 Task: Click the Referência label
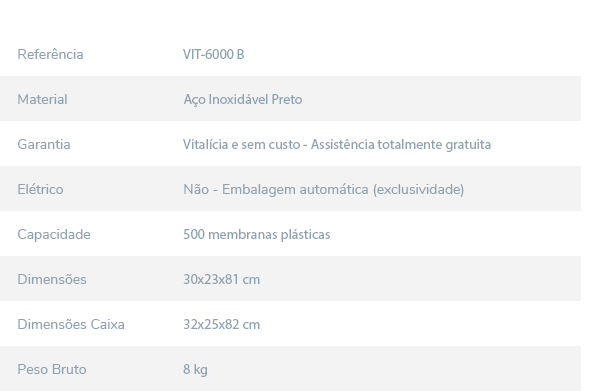click(x=50, y=54)
